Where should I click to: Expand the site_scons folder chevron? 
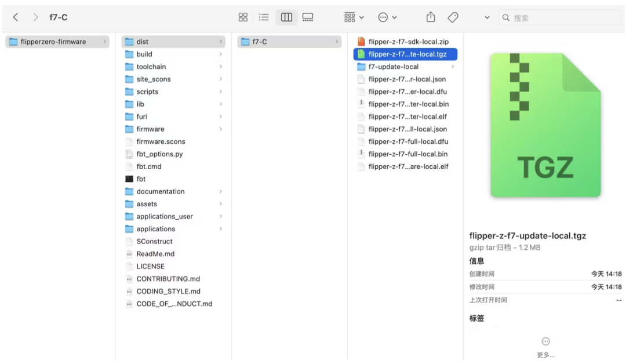click(x=220, y=79)
